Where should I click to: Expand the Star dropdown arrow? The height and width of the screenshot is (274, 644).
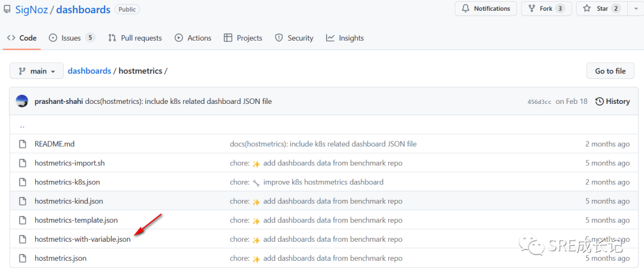[x=636, y=8]
